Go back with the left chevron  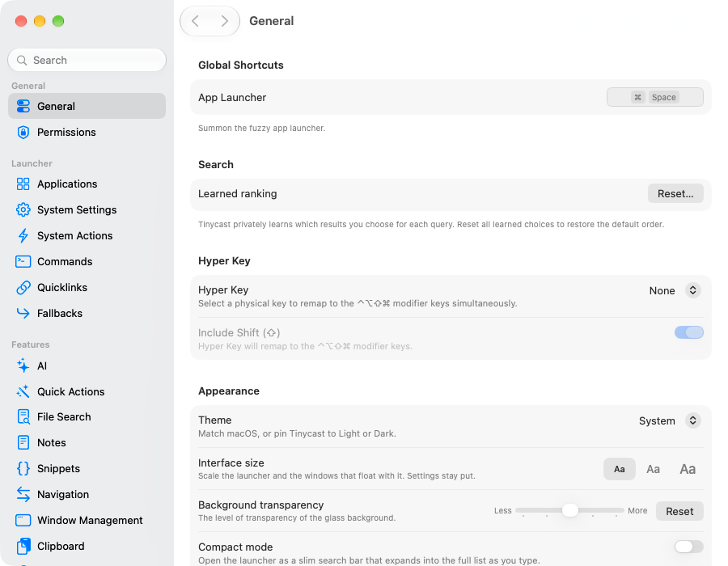click(x=196, y=21)
